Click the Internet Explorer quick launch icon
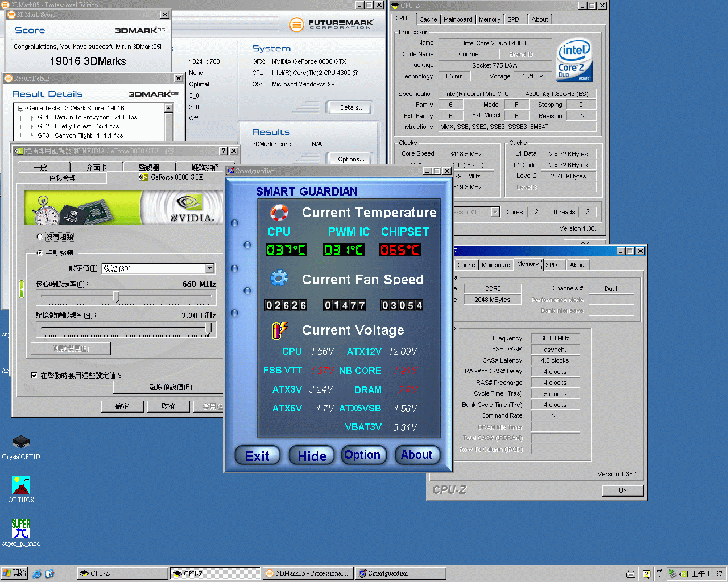 coord(37,574)
